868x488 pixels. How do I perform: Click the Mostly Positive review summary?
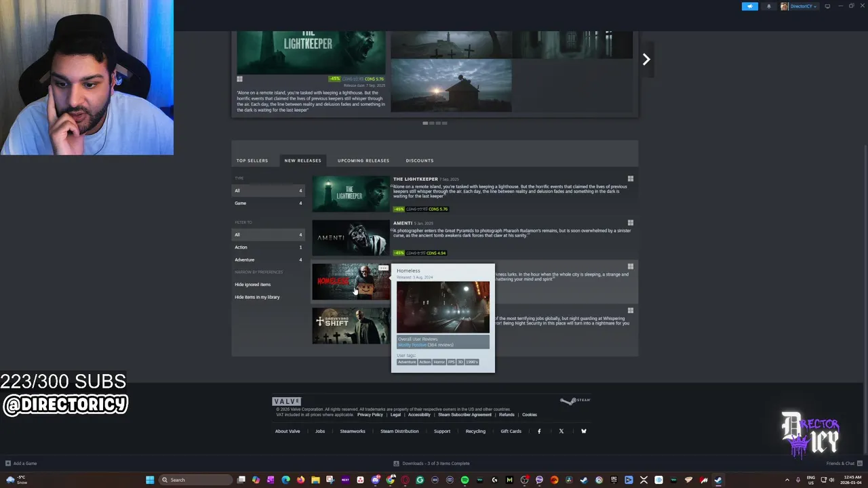point(412,345)
